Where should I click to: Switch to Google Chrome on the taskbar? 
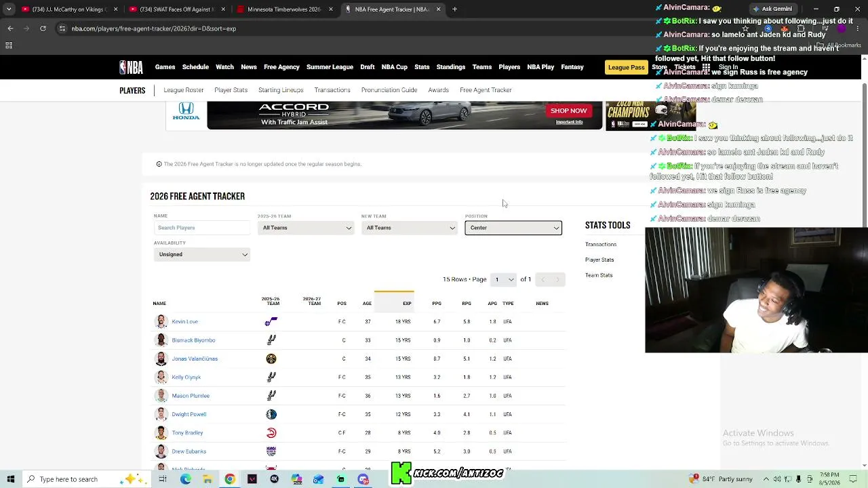point(230,479)
